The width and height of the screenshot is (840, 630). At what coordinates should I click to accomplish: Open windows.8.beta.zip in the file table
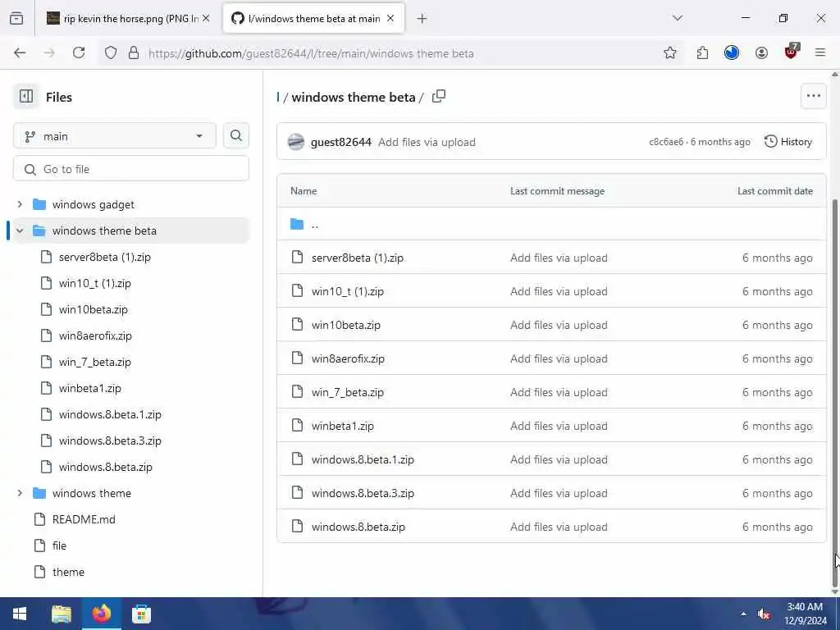358,527
